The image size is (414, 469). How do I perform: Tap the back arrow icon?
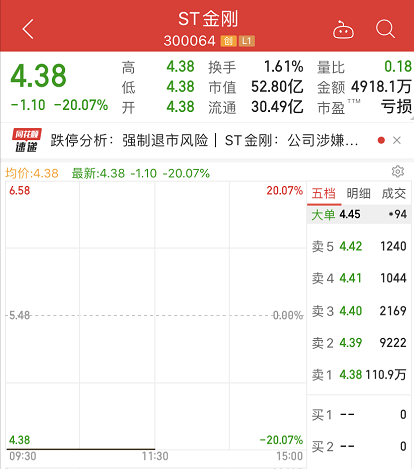point(28,29)
